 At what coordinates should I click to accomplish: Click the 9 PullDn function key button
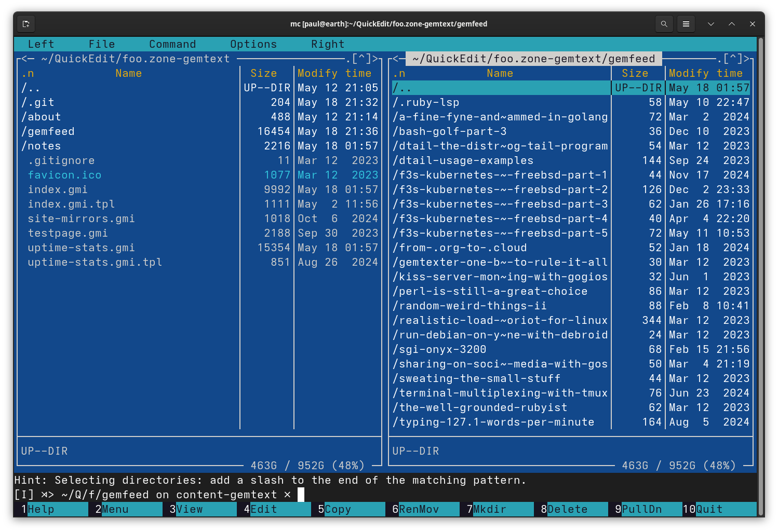[645, 509]
